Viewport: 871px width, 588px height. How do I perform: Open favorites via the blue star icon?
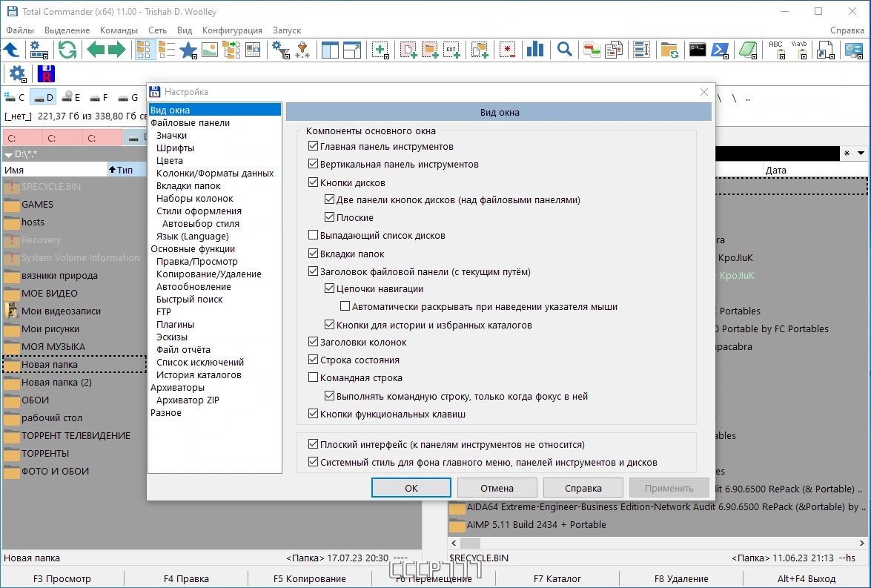pos(188,50)
